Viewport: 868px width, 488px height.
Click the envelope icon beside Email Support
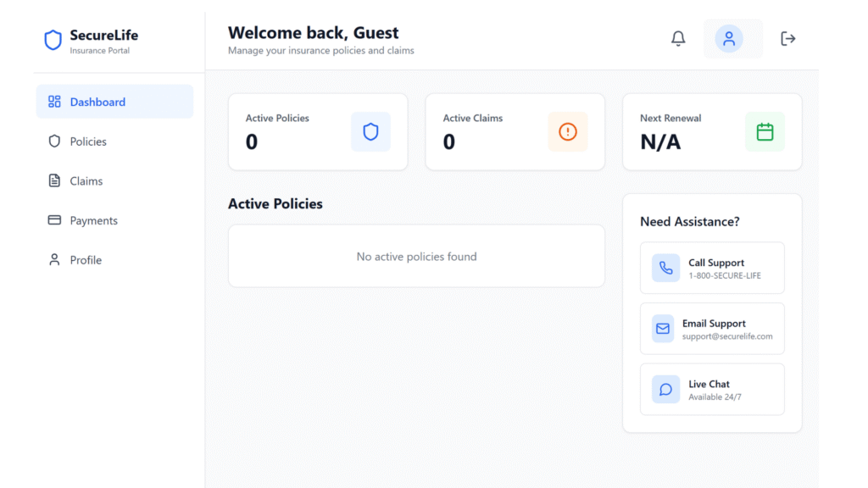click(665, 328)
